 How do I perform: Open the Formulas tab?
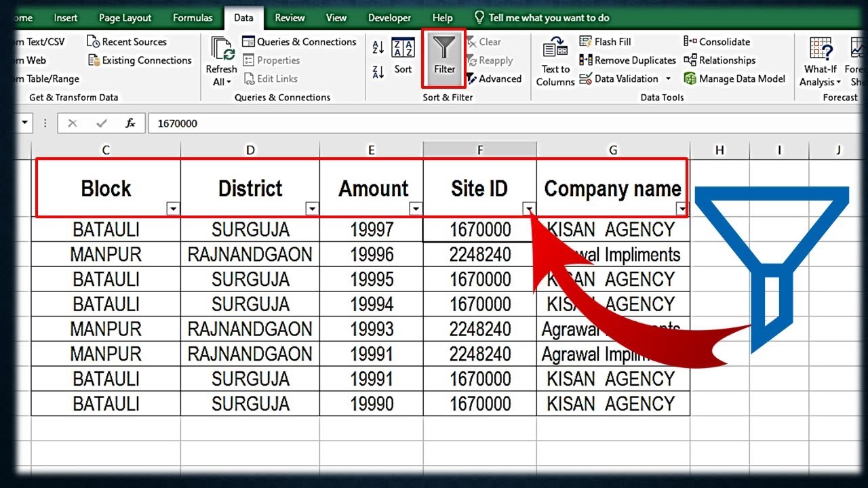[193, 18]
